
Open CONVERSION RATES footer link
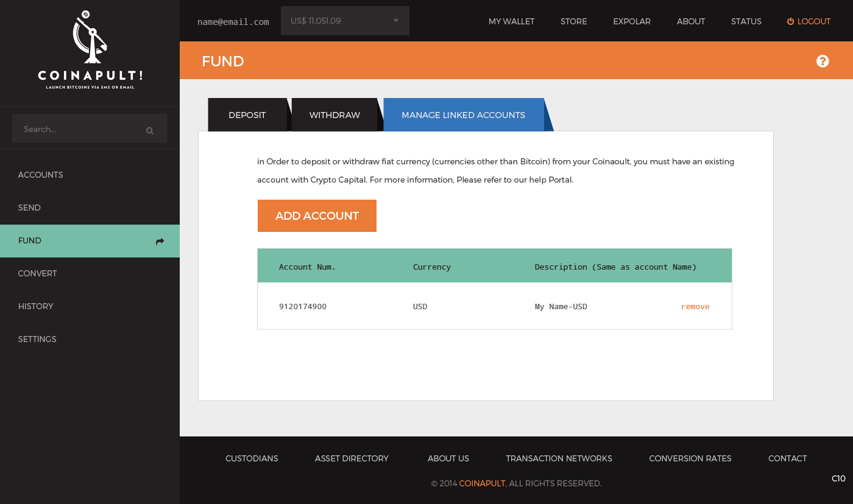[x=690, y=458]
